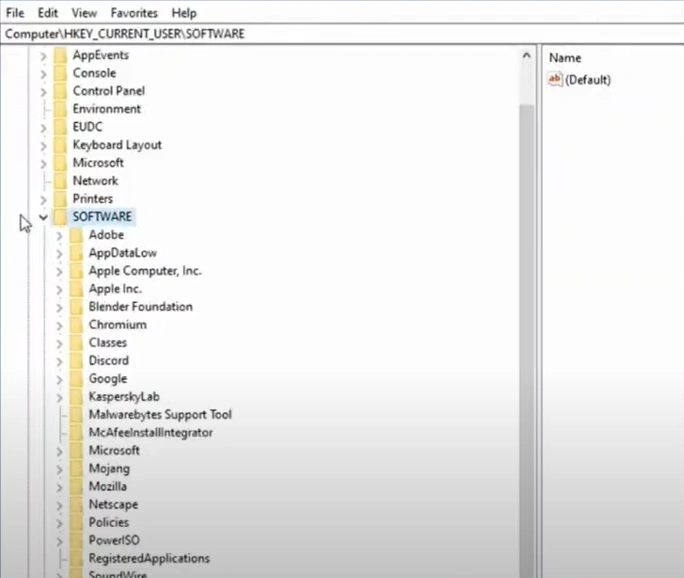
Task: Click the Malwarebytes Support Tool folder icon
Action: coord(76,414)
